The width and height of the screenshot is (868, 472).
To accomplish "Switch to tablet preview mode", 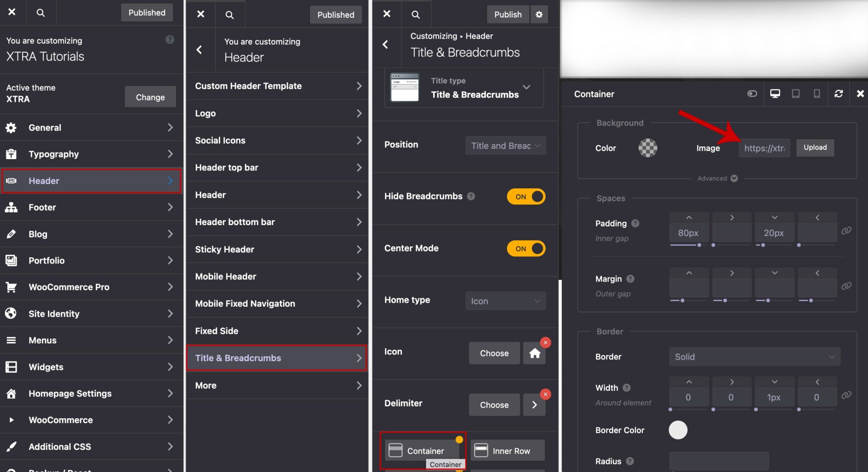I will click(x=796, y=93).
